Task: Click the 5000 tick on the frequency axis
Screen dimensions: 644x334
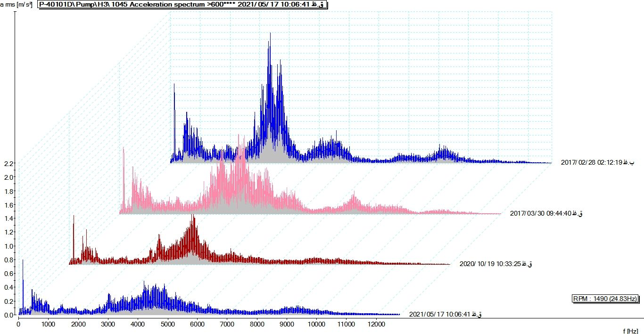Action: click(167, 324)
